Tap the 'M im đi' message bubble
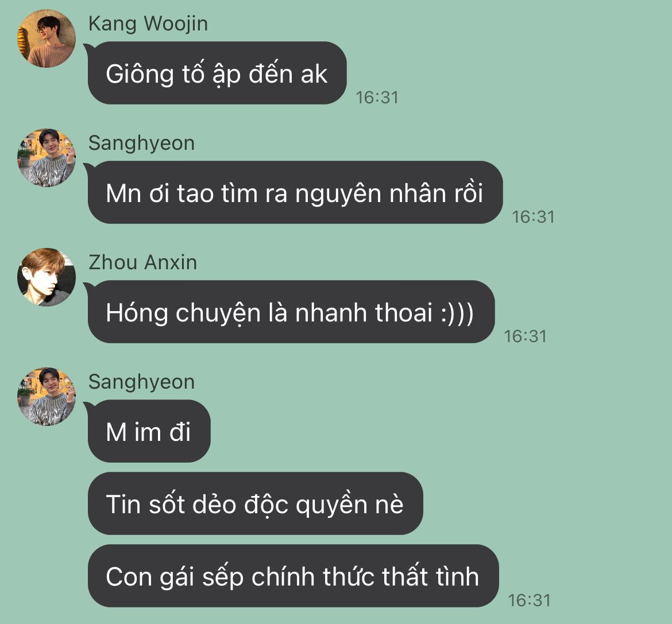672x624 pixels. point(149,431)
